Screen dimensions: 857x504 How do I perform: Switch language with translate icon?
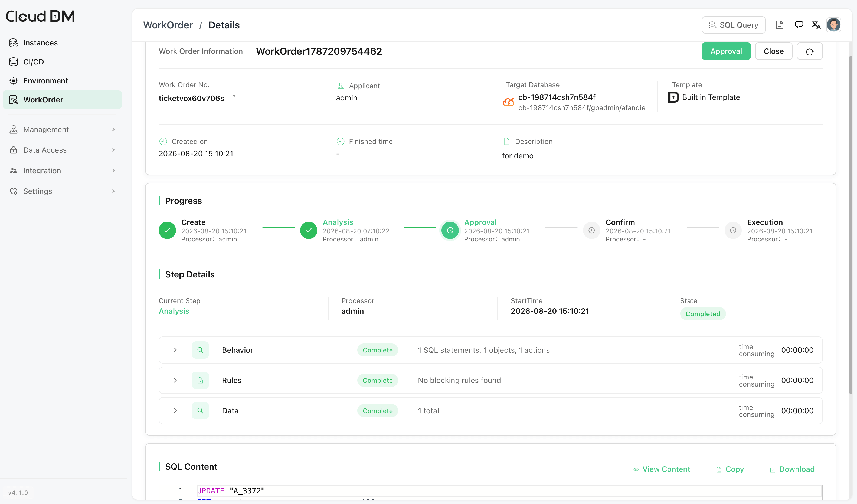click(816, 25)
